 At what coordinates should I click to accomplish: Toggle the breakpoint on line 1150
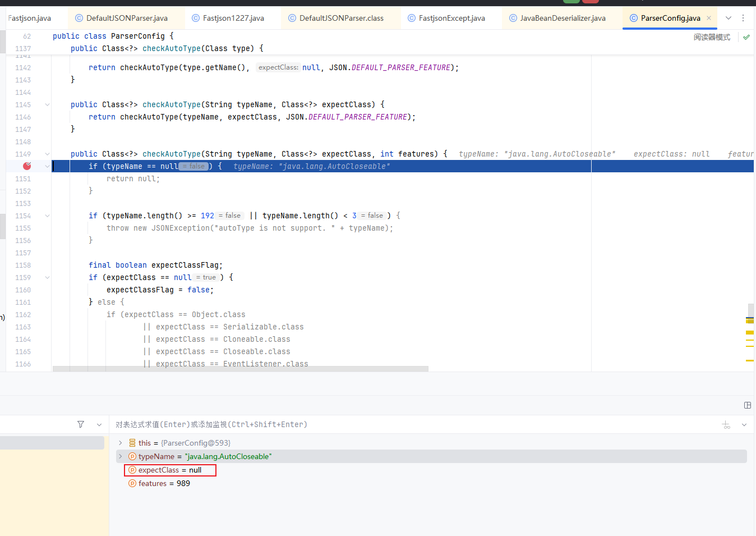(x=27, y=166)
